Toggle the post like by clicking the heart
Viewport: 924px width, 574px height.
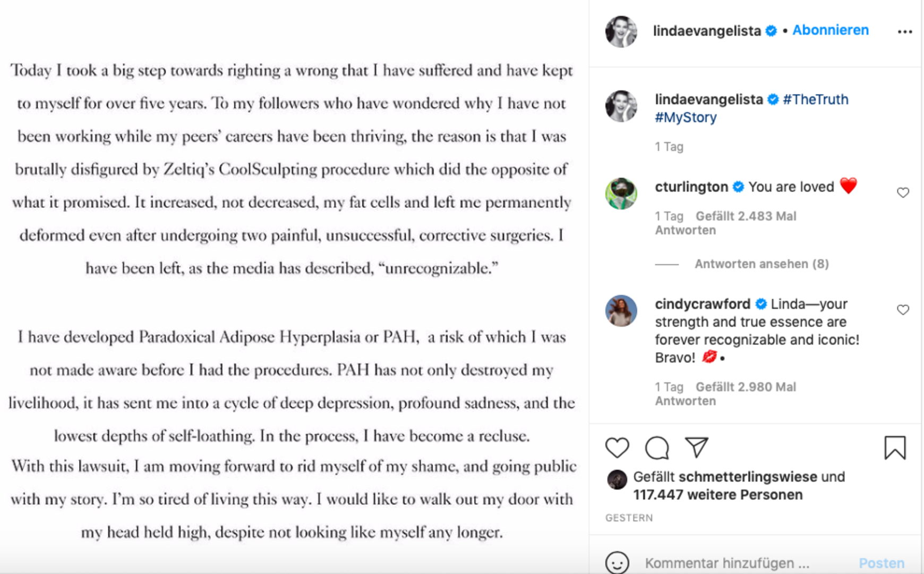coord(617,448)
